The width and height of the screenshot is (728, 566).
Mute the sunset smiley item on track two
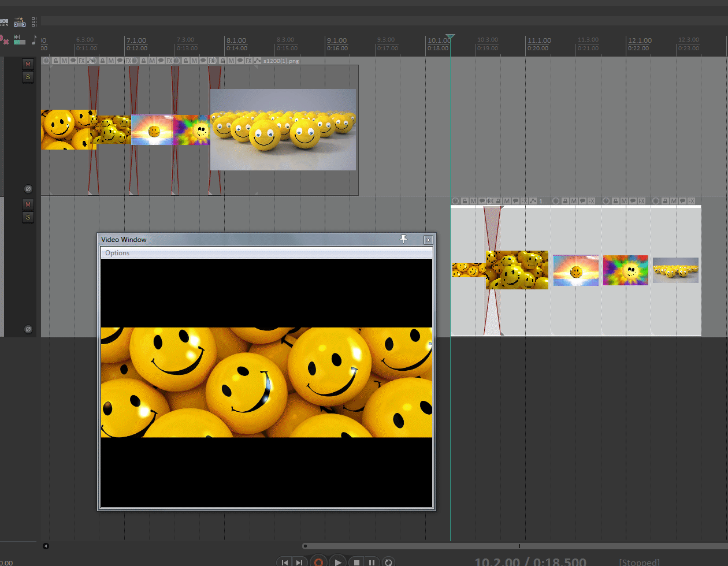click(x=574, y=201)
